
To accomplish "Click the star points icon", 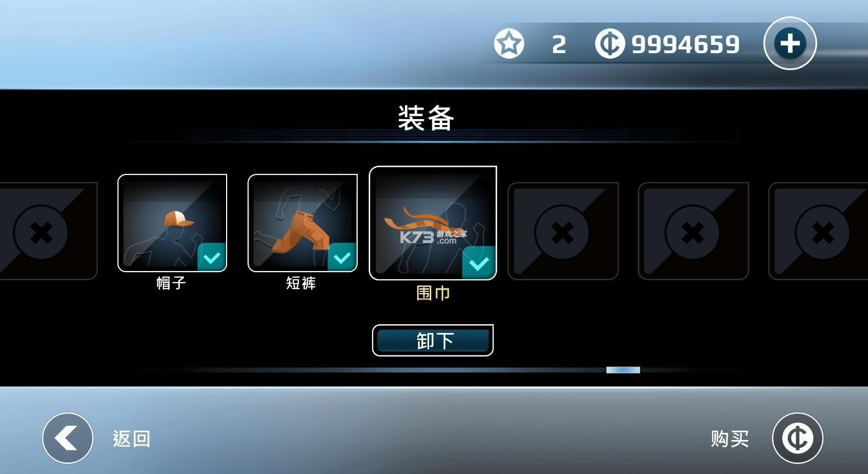I will click(509, 43).
